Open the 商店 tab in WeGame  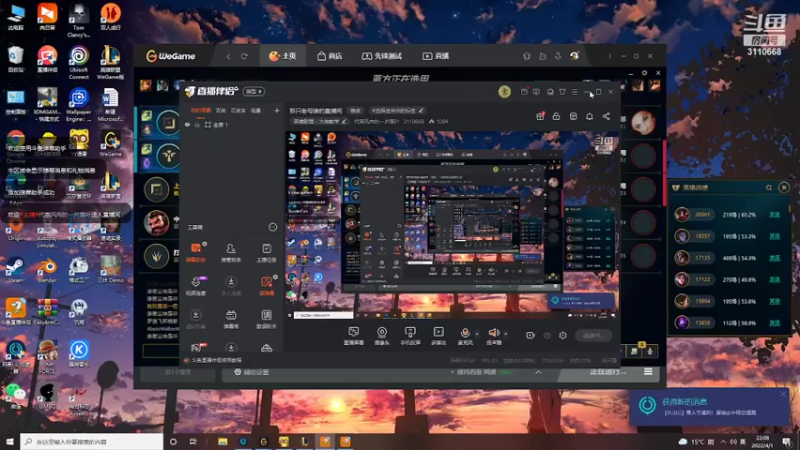[x=330, y=56]
